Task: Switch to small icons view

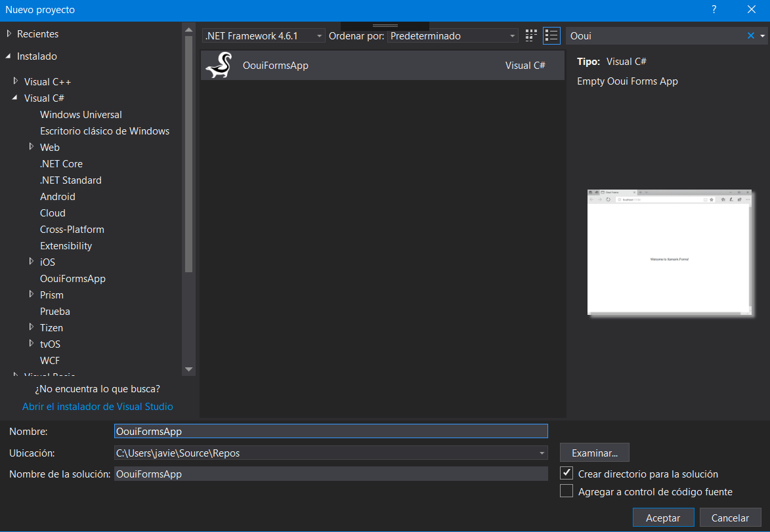Action: (x=531, y=36)
